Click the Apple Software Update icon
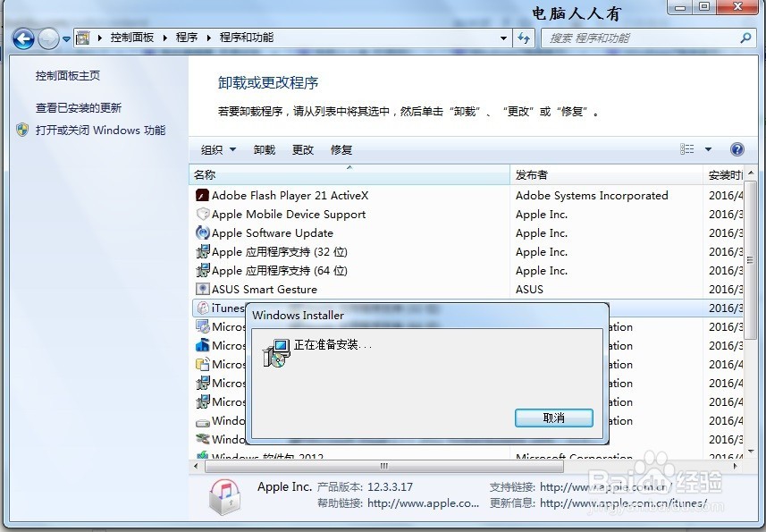766x532 pixels. tap(202, 233)
